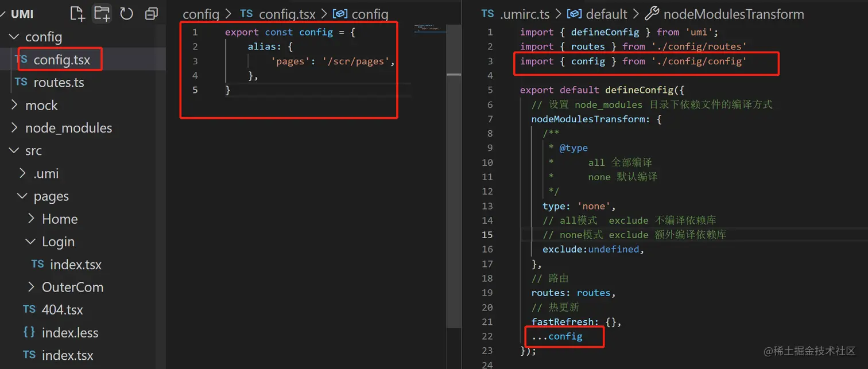Click './config/routes' import path on line 2

pyautogui.click(x=698, y=46)
